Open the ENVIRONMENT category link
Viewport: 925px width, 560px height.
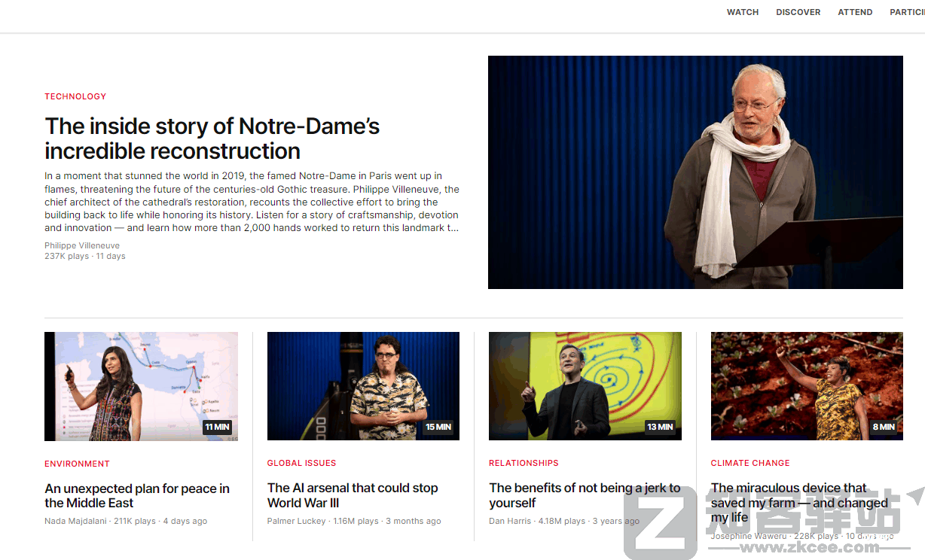click(x=77, y=464)
